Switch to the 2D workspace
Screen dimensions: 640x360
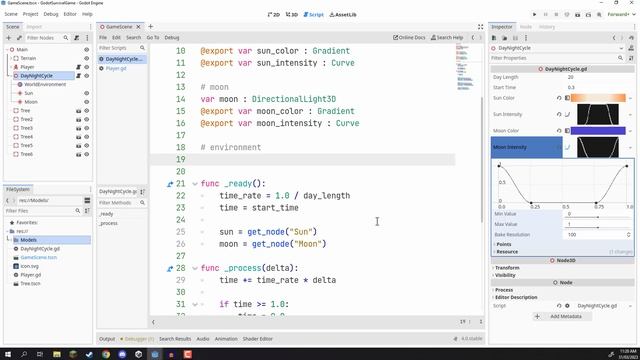(273, 14)
